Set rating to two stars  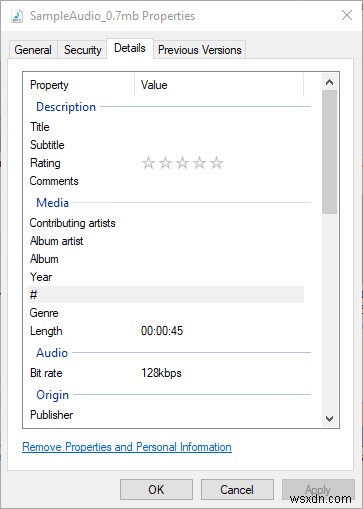(x=165, y=163)
